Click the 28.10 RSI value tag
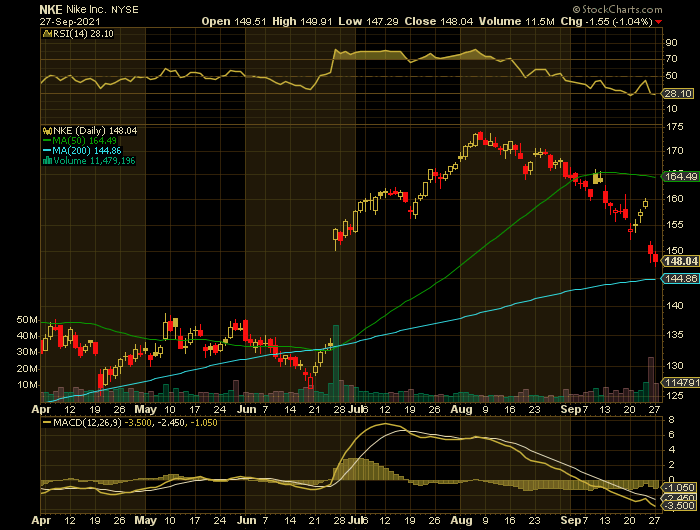Viewport: 700px width, 530px height. 677,93
